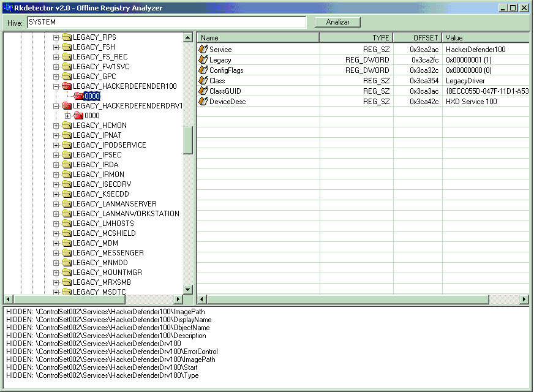Click the red LEGACY_HACKERDEFENDERDRV1 folder icon
Screen dimensions: 534x392
coord(67,106)
